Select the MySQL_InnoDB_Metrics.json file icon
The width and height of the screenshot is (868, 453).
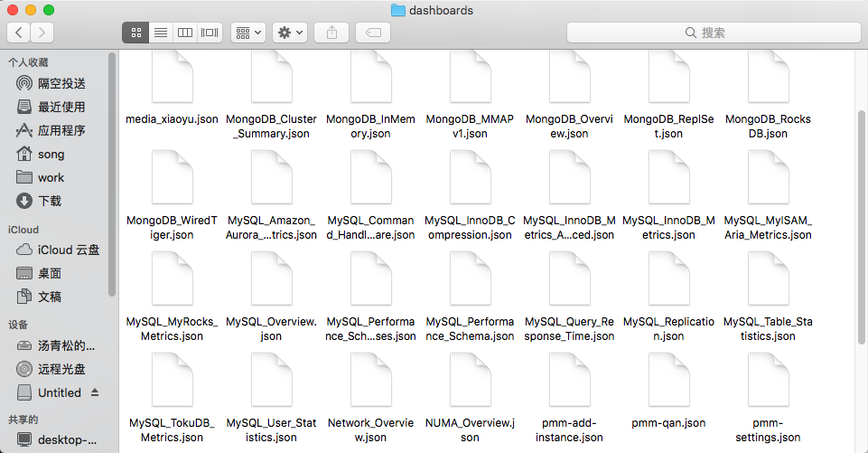coord(668,177)
